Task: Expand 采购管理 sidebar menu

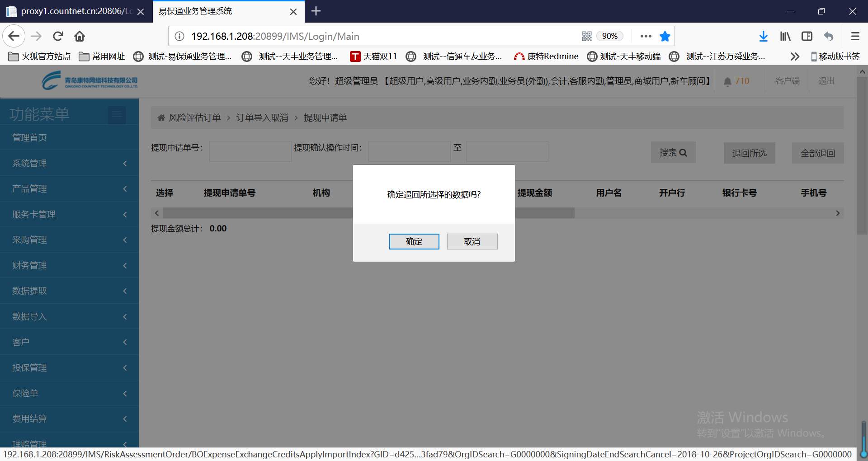Action: click(x=69, y=240)
